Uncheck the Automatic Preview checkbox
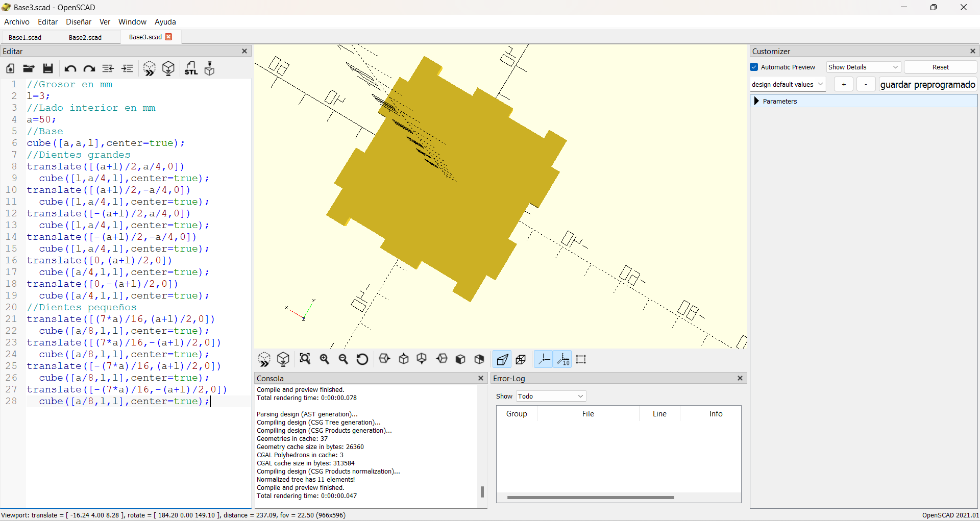 pos(754,67)
